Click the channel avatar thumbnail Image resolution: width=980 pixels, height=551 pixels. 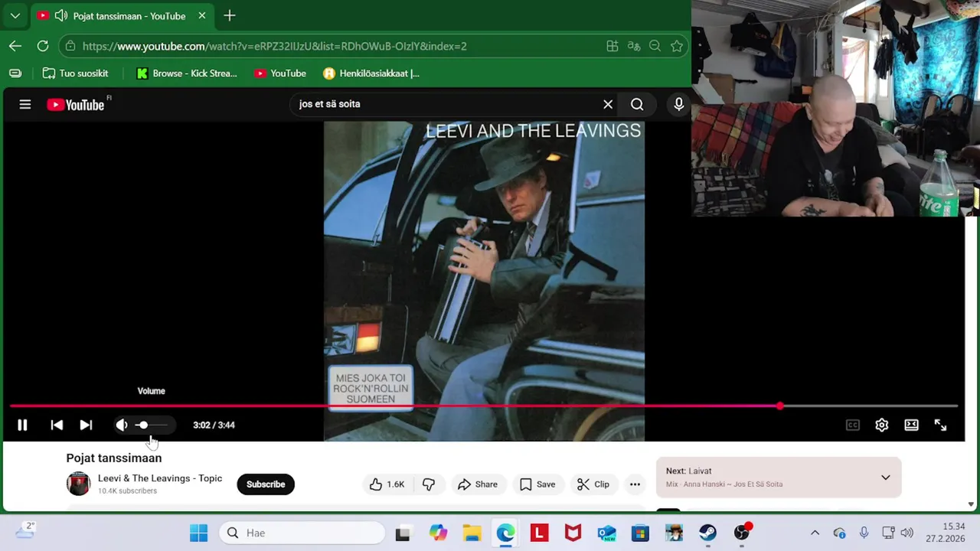(x=78, y=484)
